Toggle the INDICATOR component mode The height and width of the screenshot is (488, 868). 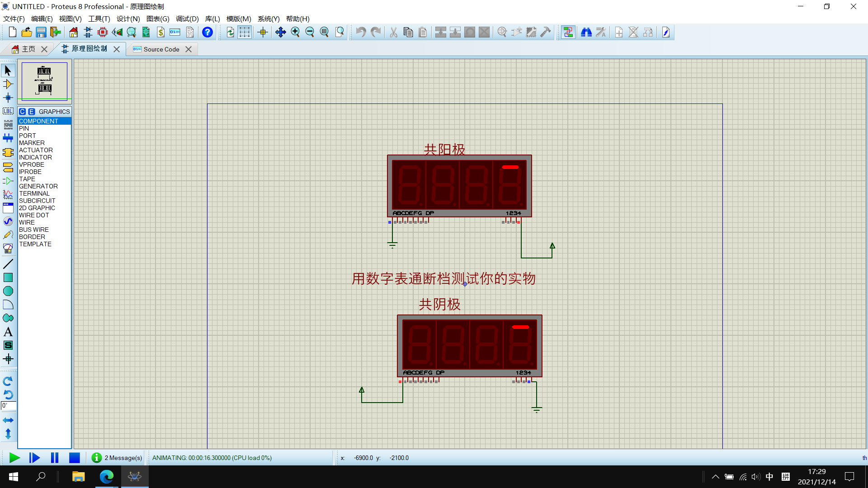(35, 157)
